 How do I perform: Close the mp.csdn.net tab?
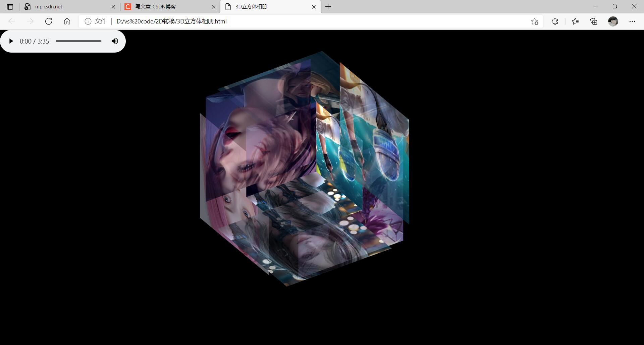[113, 7]
